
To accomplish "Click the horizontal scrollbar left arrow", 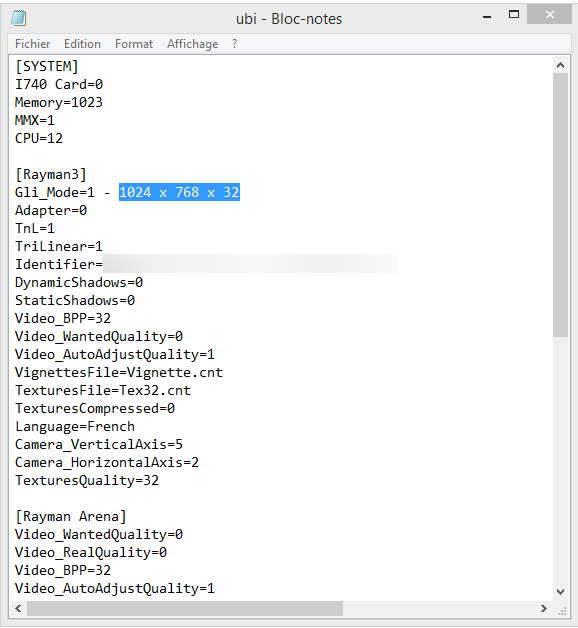I will (x=18, y=608).
